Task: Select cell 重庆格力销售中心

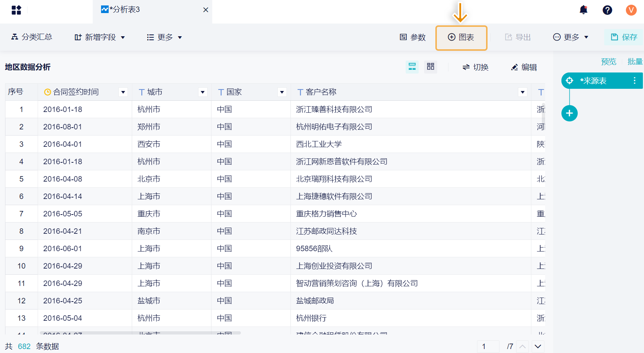Action: tap(411, 214)
